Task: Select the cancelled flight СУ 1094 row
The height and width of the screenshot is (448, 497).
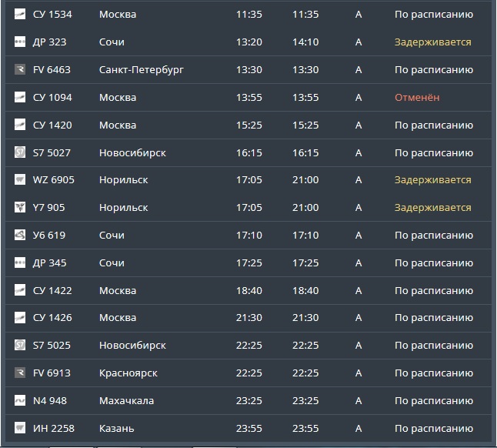Action: pos(246,98)
